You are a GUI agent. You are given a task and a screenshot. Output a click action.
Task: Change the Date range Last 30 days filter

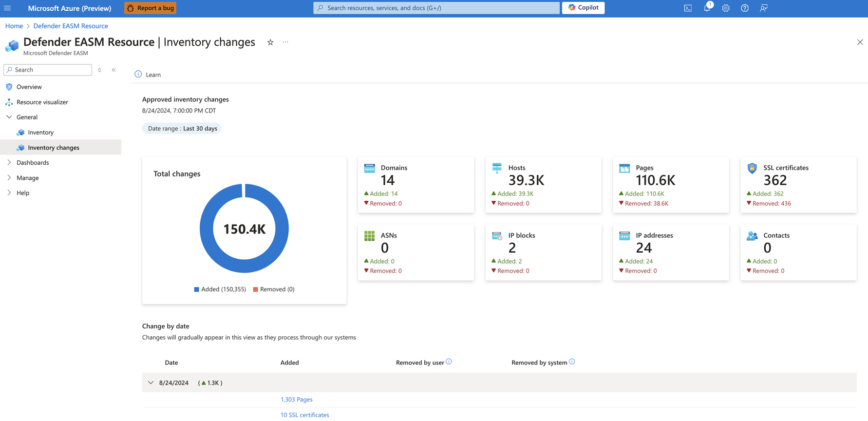point(182,128)
